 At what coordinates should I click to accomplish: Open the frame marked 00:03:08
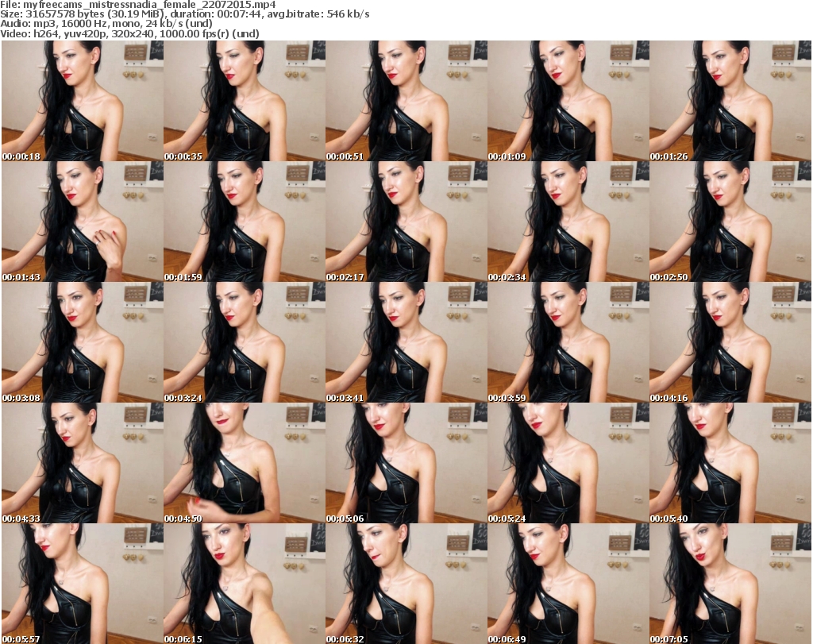[83, 342]
